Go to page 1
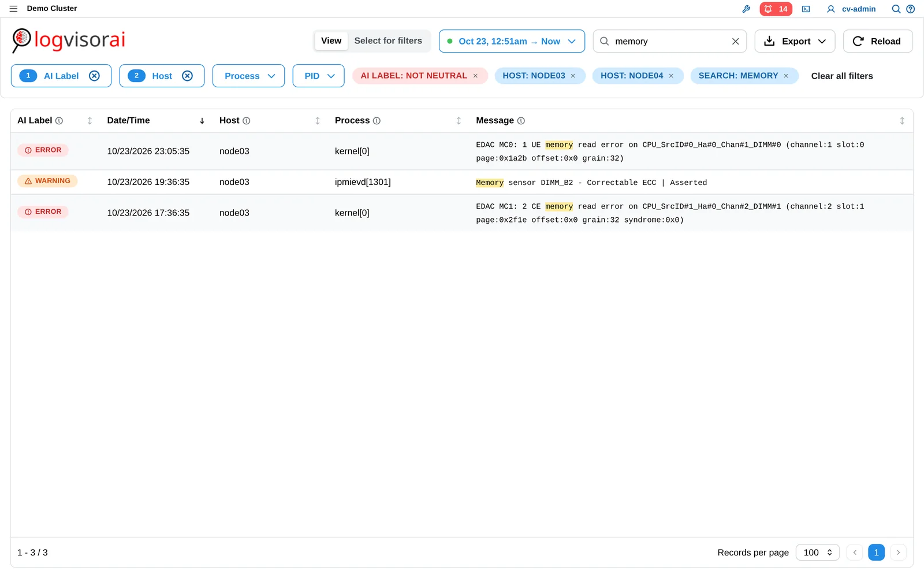 point(876,553)
